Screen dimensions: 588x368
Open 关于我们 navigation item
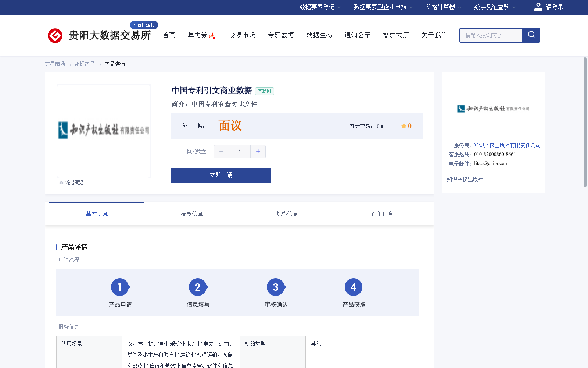point(434,35)
